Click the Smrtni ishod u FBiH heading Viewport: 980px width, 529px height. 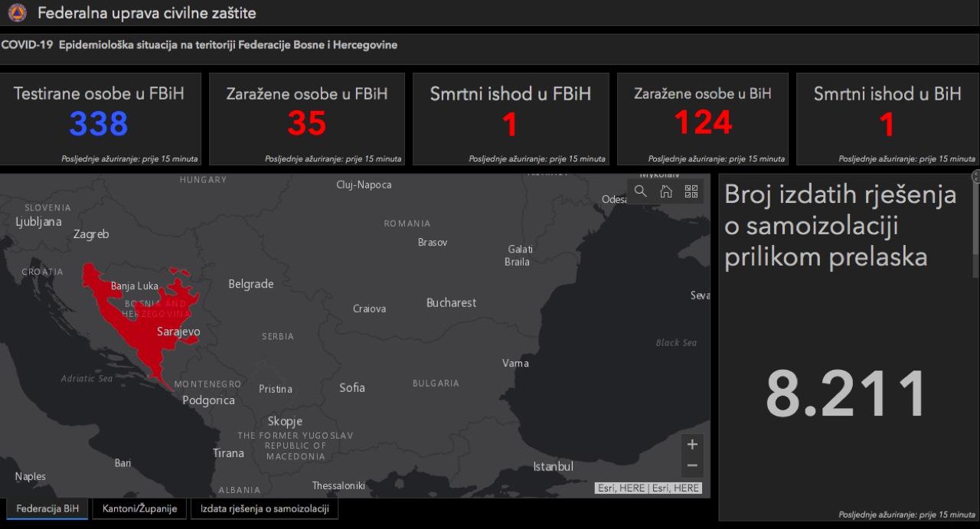(511, 93)
